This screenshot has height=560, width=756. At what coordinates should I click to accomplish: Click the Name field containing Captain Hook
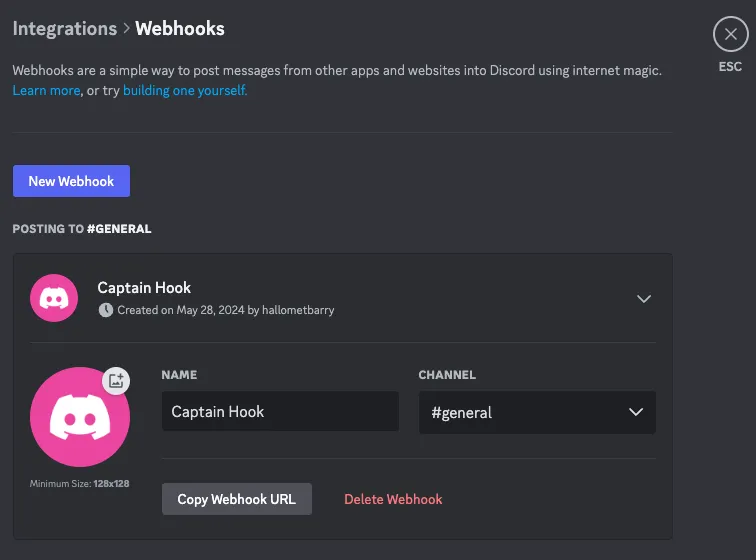click(280, 411)
